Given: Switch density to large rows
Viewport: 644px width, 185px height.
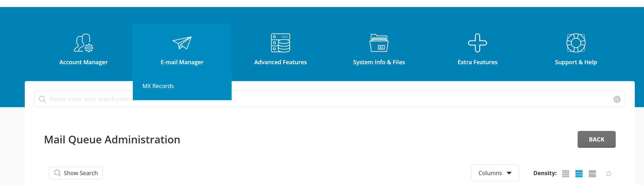Looking at the screenshot, I should click(x=592, y=174).
